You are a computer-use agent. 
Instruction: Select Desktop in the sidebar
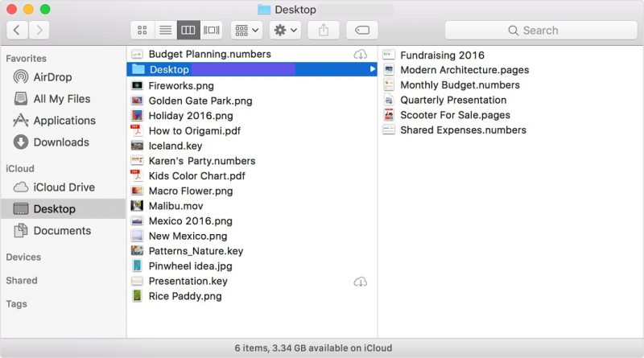click(64, 209)
